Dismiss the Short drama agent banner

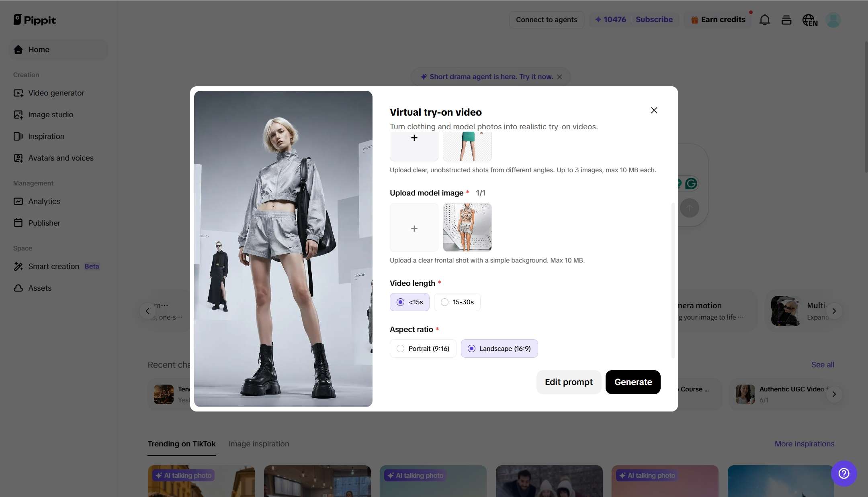559,77
